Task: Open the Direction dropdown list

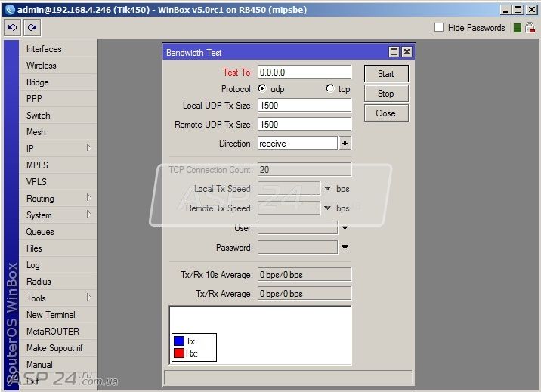Action: (x=345, y=143)
